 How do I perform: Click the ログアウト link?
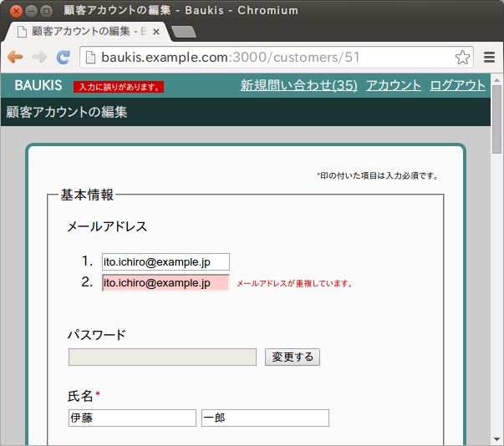click(457, 85)
